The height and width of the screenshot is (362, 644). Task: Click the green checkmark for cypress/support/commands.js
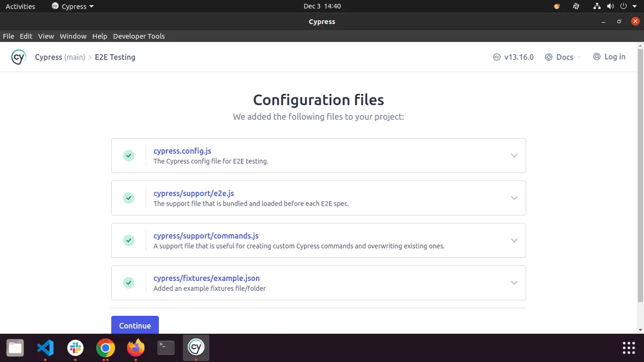129,240
